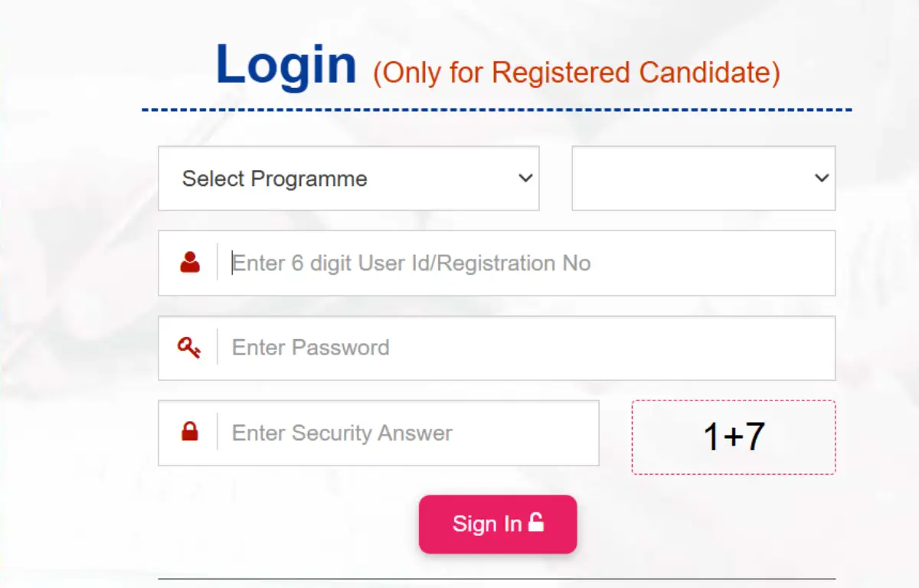Click the unlock icon on Sign In
The image size is (919, 588).
point(536,523)
